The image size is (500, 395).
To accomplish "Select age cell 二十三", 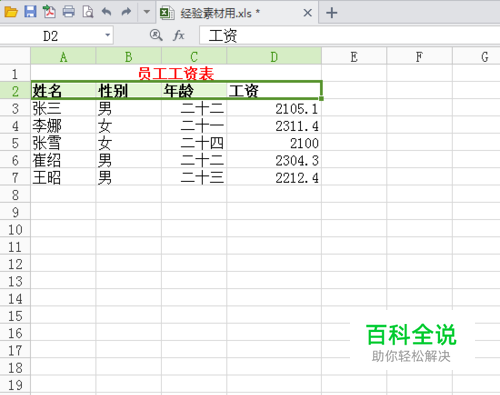I will click(x=194, y=177).
